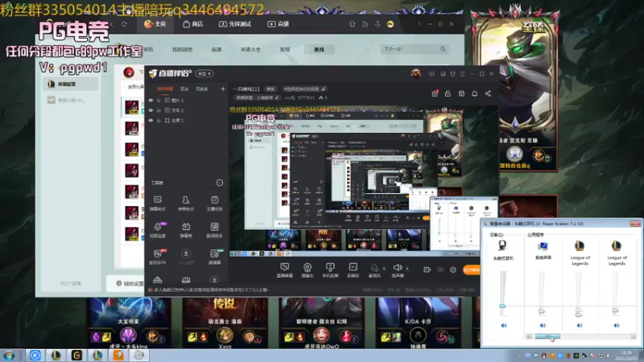Open streamer avatar in streaming app title bar
644x362 pixels.
(415, 73)
